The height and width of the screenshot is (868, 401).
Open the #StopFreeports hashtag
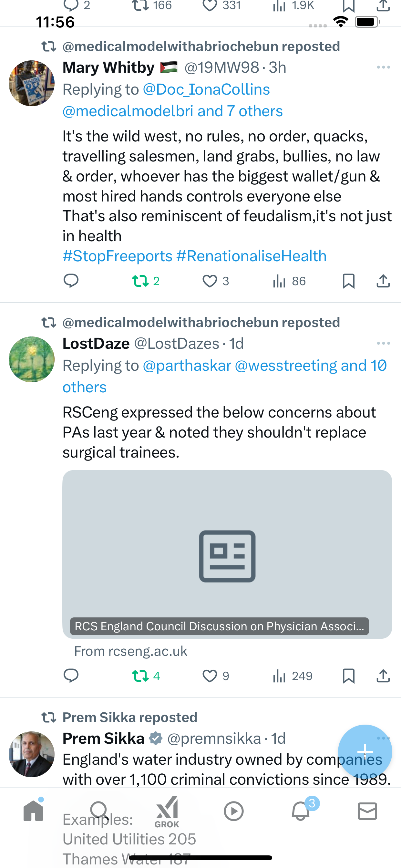pos(118,256)
